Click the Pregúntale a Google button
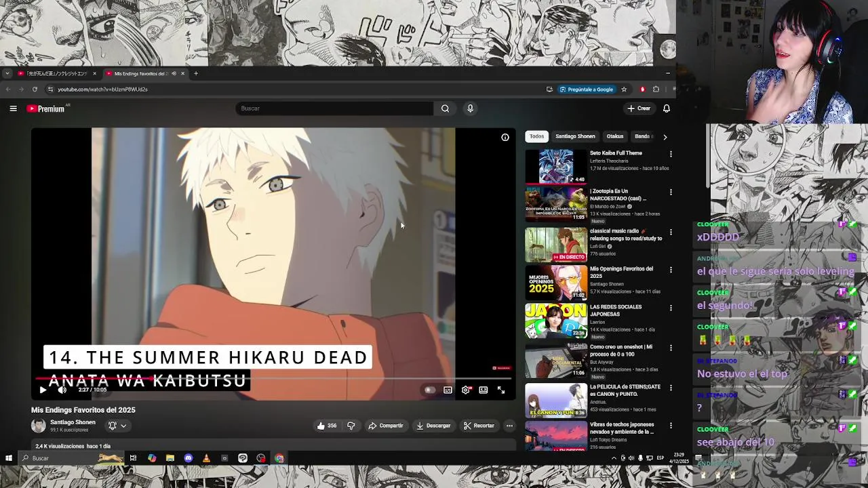Screen dimensions: 868x488 587,89
